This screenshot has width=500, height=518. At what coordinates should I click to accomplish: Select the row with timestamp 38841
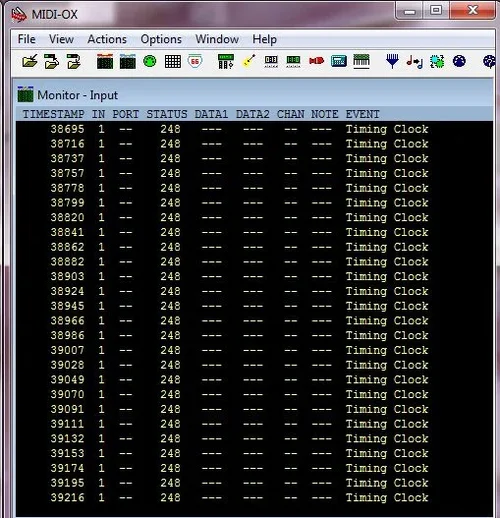[x=254, y=232]
